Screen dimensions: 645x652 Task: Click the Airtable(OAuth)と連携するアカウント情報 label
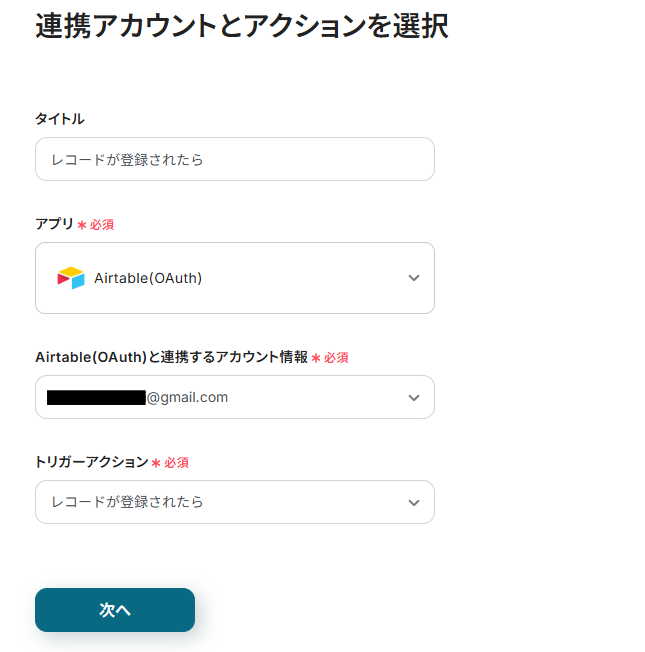171,357
